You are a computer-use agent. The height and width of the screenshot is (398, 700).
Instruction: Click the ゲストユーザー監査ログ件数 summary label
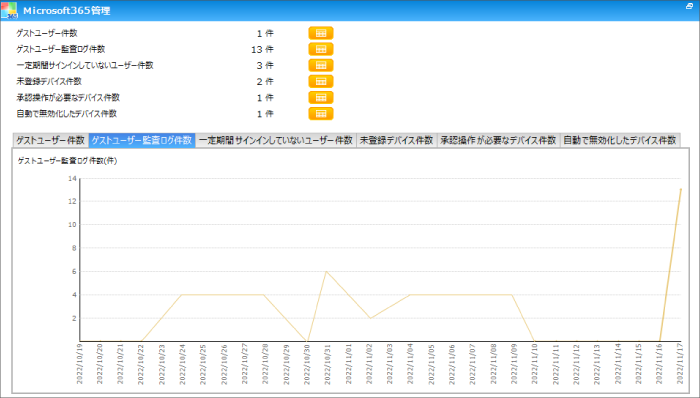61,49
